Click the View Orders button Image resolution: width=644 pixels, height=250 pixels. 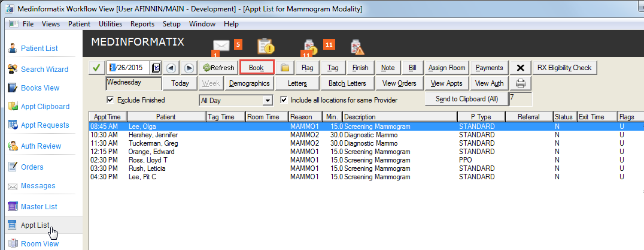[399, 83]
